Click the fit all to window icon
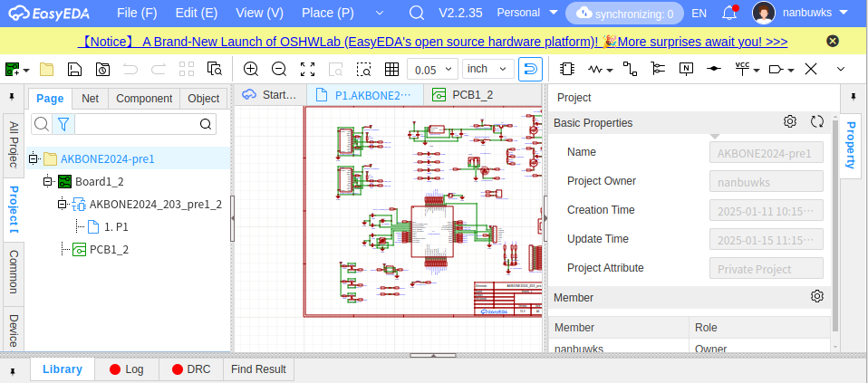The width and height of the screenshot is (868, 383). 307,69
